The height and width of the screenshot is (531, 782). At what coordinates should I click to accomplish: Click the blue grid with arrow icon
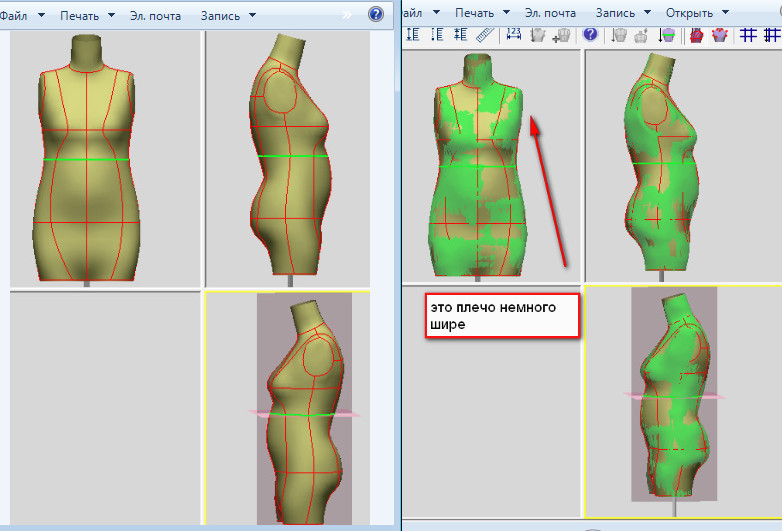(773, 35)
